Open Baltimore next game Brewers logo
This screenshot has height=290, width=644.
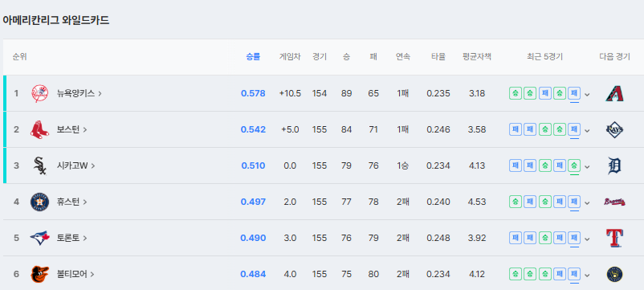(x=614, y=275)
